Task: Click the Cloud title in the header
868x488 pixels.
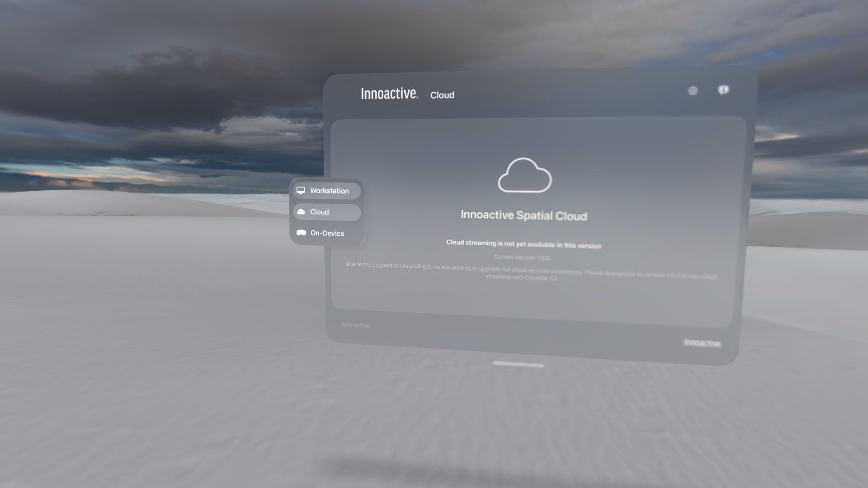Action: (442, 95)
